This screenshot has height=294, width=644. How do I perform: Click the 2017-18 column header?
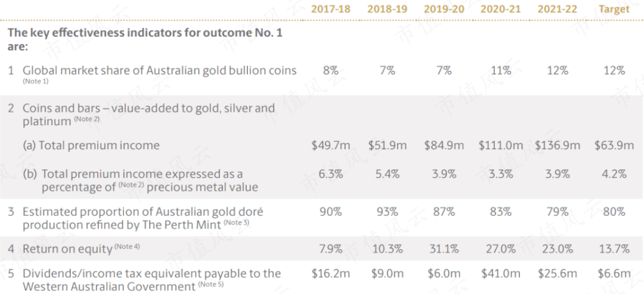click(x=330, y=9)
